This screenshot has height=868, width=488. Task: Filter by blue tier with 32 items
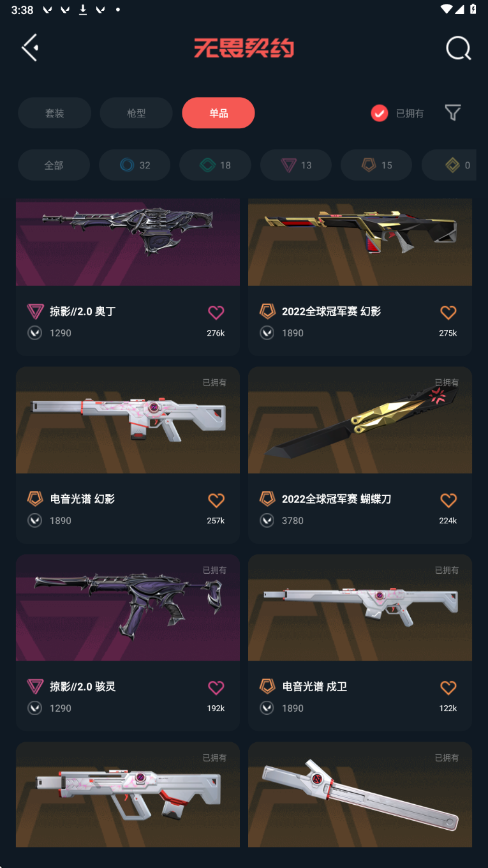point(135,165)
